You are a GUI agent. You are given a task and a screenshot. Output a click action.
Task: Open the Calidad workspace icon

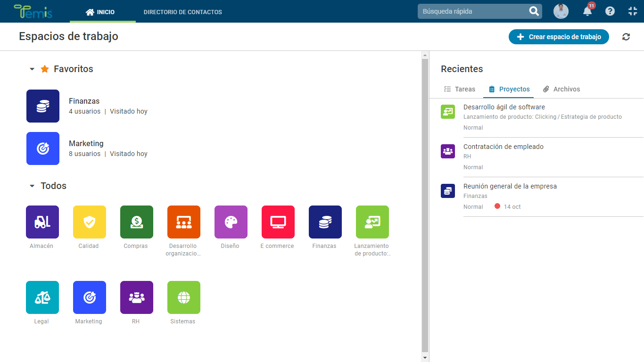90,222
